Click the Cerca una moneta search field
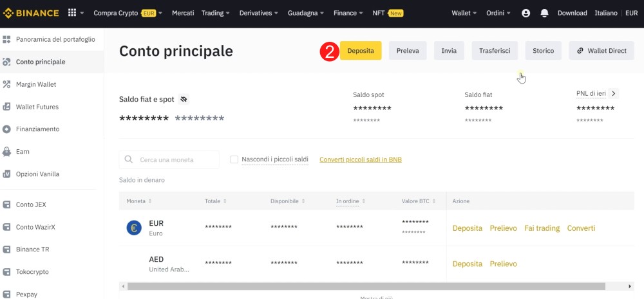This screenshot has width=644, height=299. tap(169, 159)
